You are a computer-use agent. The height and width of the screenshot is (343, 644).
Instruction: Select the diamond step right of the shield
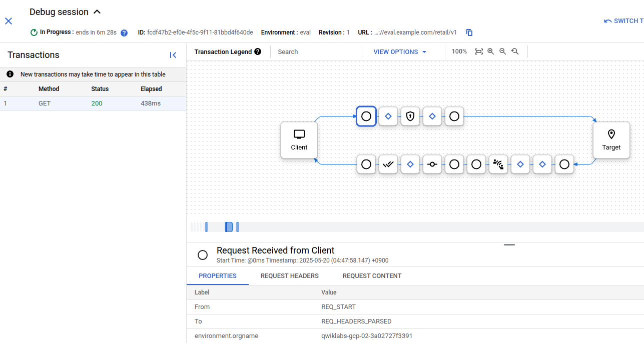click(432, 116)
